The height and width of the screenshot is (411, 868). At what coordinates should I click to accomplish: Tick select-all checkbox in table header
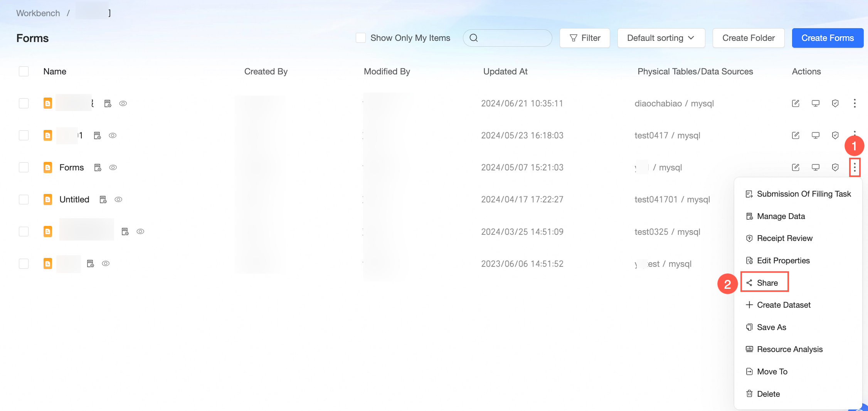[24, 71]
